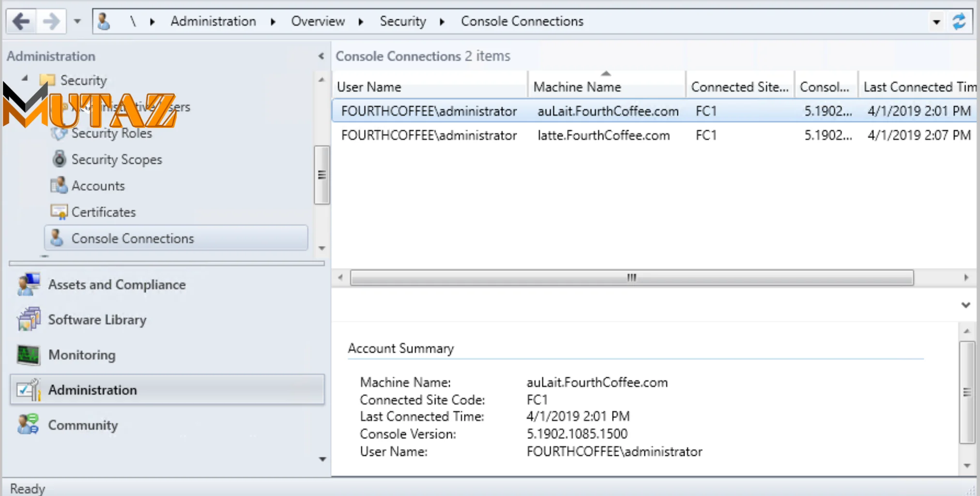Click Assets and Compliance icon
980x496 pixels.
29,284
